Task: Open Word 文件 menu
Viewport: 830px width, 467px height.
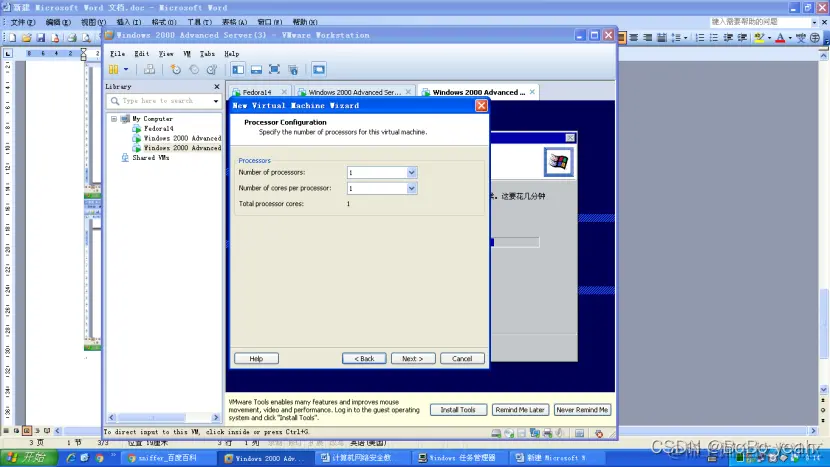Action: [x=23, y=22]
